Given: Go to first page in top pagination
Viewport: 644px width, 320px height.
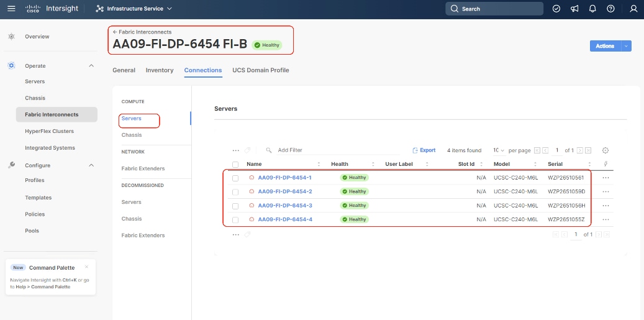Looking at the screenshot, I should [x=537, y=150].
